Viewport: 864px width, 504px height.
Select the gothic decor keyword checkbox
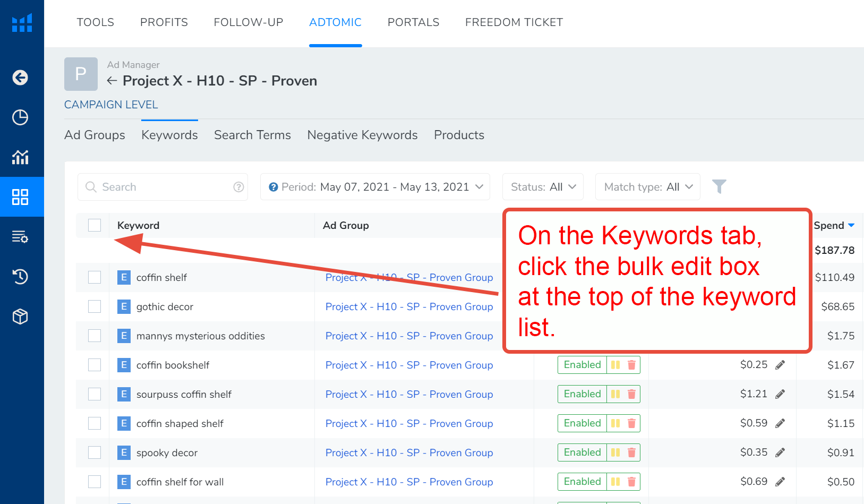click(x=95, y=306)
